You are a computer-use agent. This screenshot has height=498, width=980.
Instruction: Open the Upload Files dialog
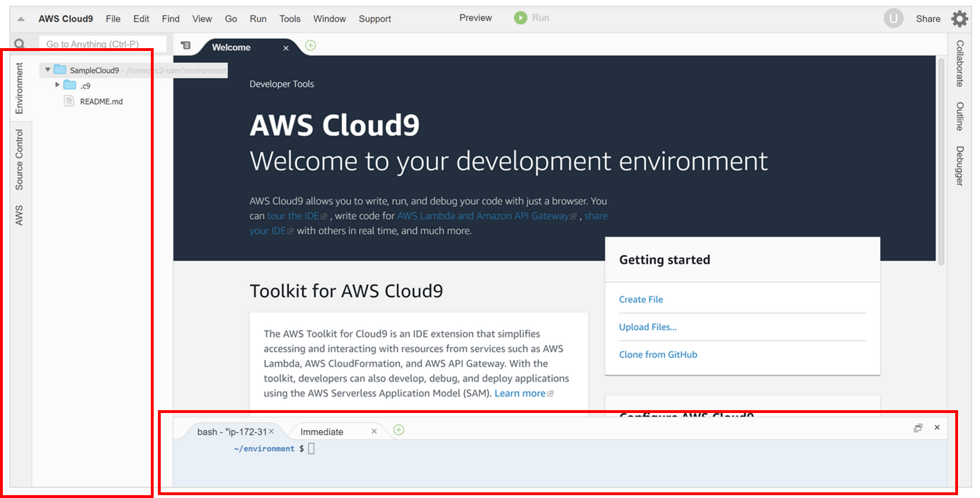coord(648,327)
